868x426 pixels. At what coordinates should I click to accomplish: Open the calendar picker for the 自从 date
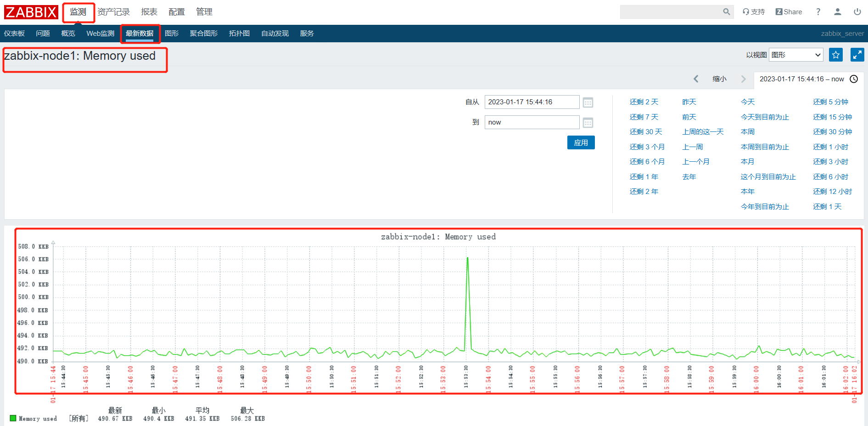588,102
